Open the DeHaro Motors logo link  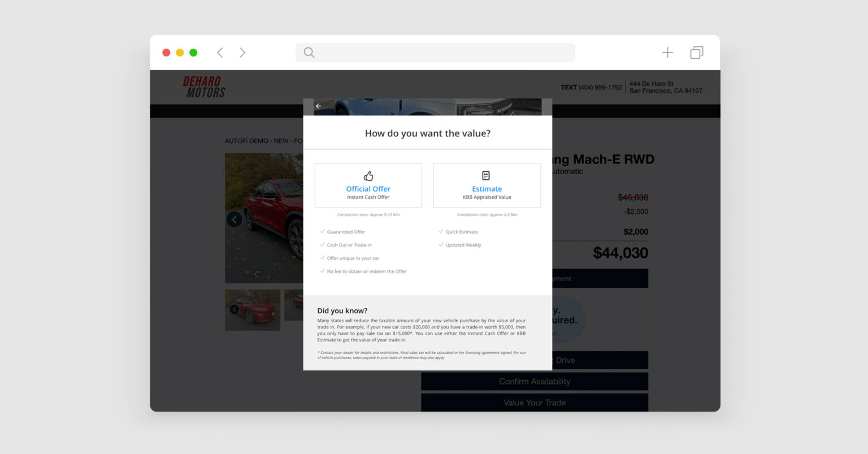(x=204, y=87)
